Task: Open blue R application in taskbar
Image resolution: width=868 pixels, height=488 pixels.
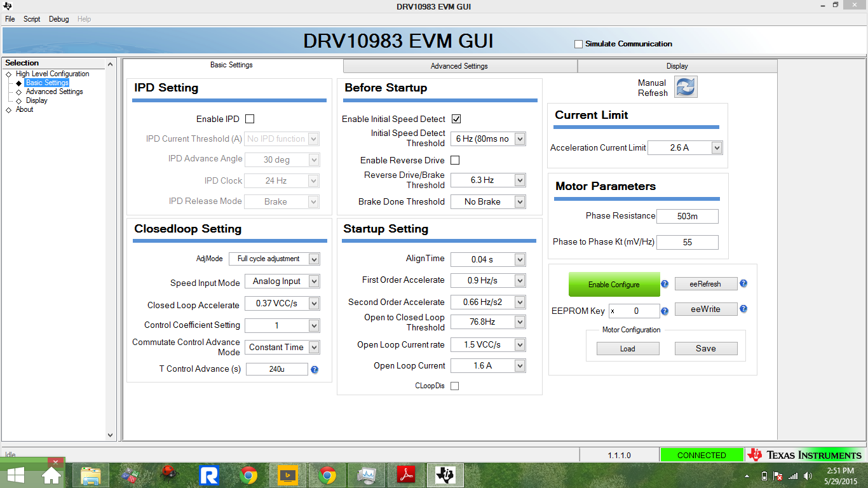Action: tap(209, 475)
